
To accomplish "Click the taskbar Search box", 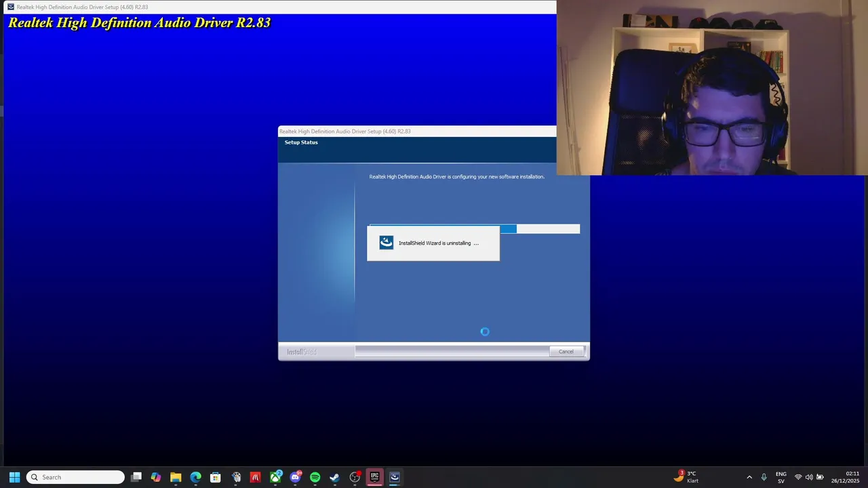I will (75, 477).
